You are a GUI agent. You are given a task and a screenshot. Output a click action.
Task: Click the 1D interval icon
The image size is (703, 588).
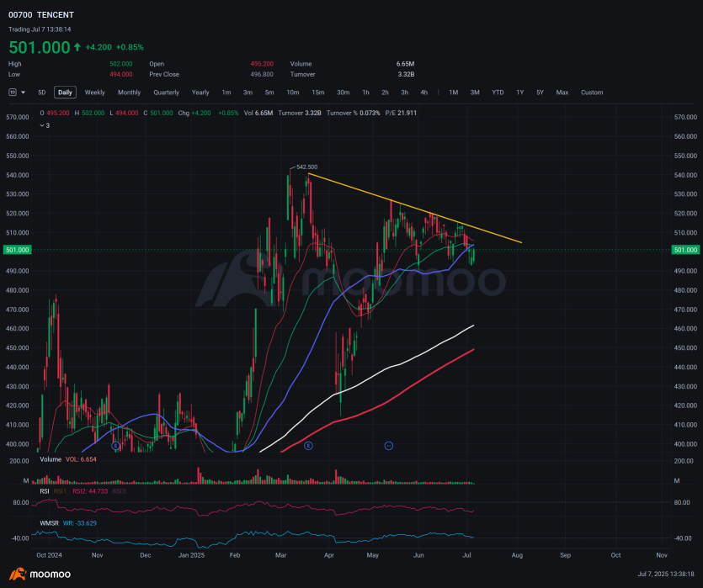pyautogui.click(x=13, y=93)
